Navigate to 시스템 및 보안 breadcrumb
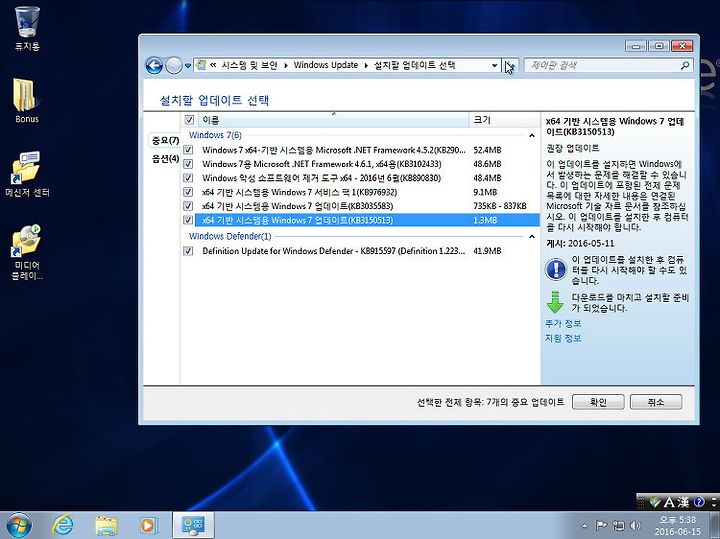Viewport: 720px width, 539px height. 249,65
